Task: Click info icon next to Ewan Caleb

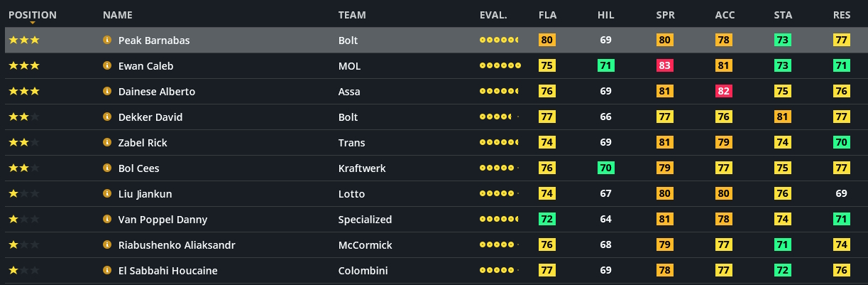Action: point(107,66)
